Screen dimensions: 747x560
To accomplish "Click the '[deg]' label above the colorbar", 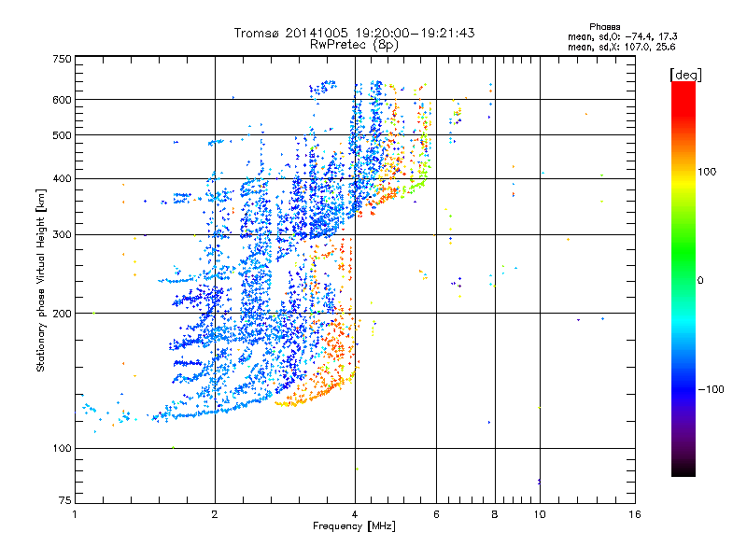I will pos(685,75).
